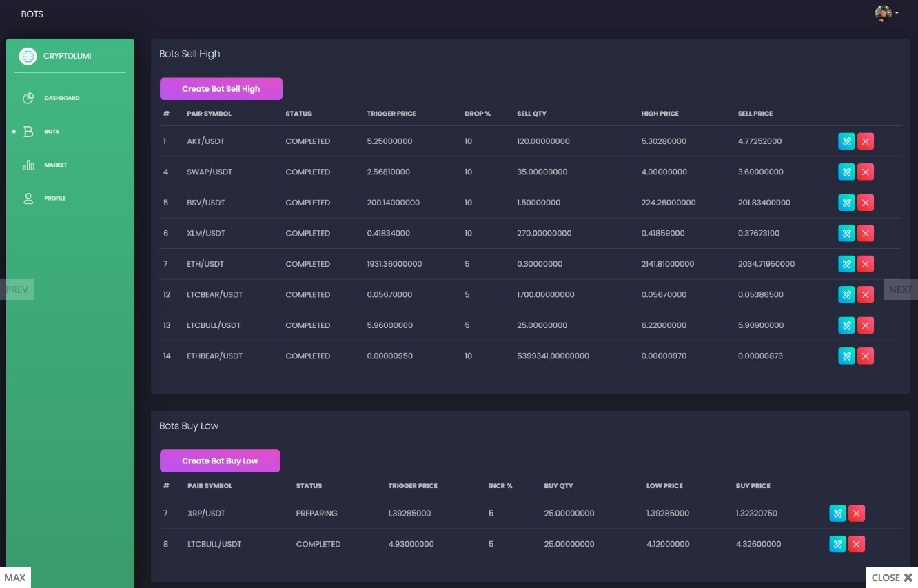Viewport: 918px width, 588px height.
Task: Edit the LTCBULL/USDT buy low bot
Action: tap(837, 544)
